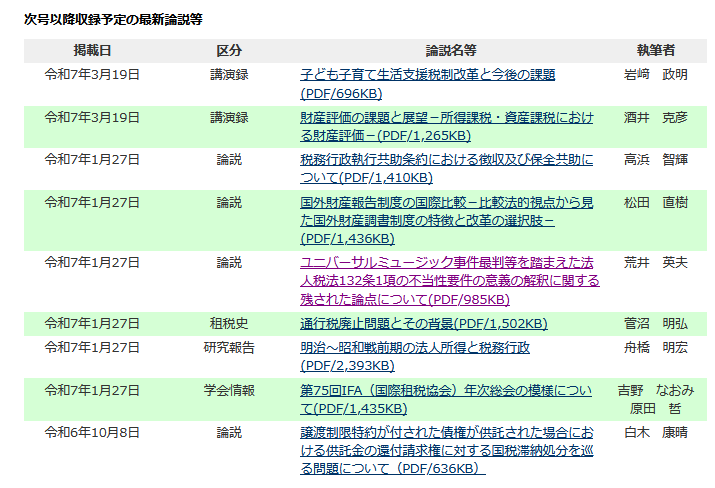Click the date 令和6年10月8日

click(x=92, y=432)
